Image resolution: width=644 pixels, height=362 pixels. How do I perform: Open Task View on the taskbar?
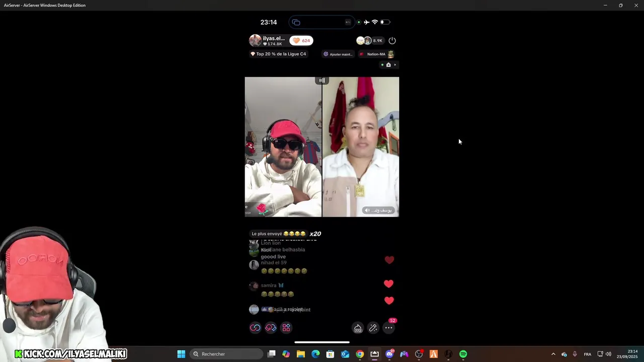(x=272, y=354)
